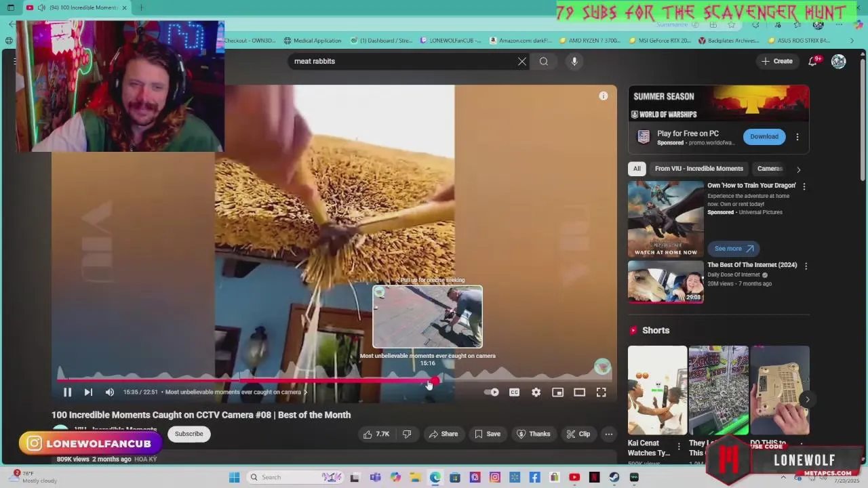868x488 pixels.
Task: Open World of Warships ad options menu
Action: tap(797, 136)
